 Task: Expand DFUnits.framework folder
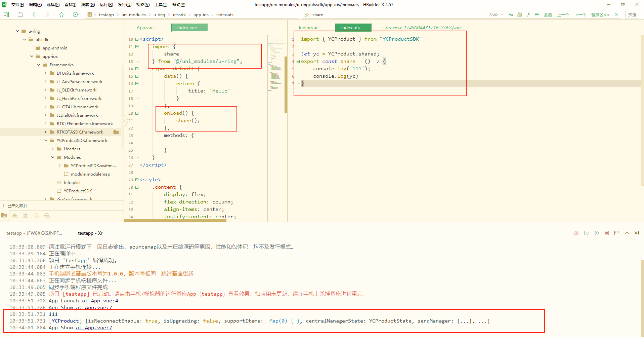coord(46,73)
